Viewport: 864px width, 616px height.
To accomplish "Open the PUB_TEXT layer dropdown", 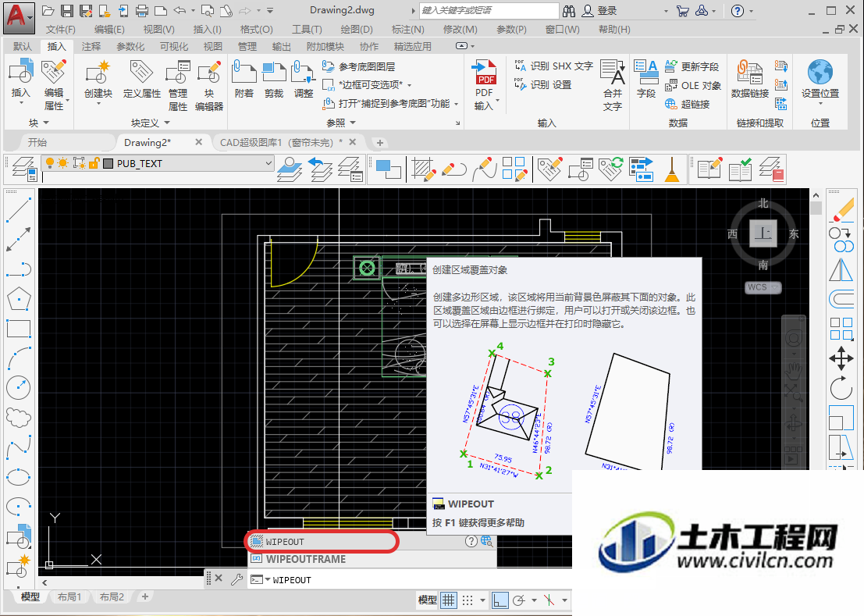I will pos(268,163).
